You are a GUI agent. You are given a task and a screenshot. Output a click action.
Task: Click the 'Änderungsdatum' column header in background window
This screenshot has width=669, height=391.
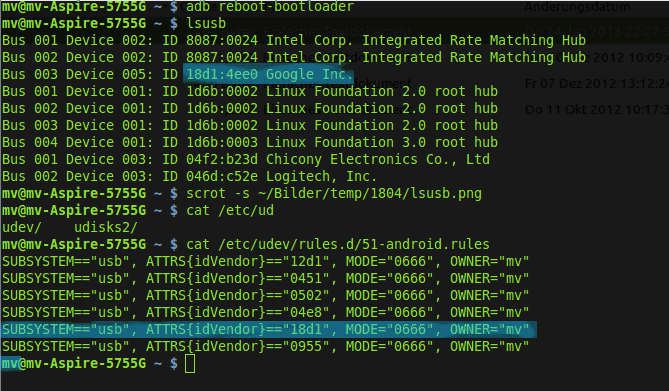[577, 7]
